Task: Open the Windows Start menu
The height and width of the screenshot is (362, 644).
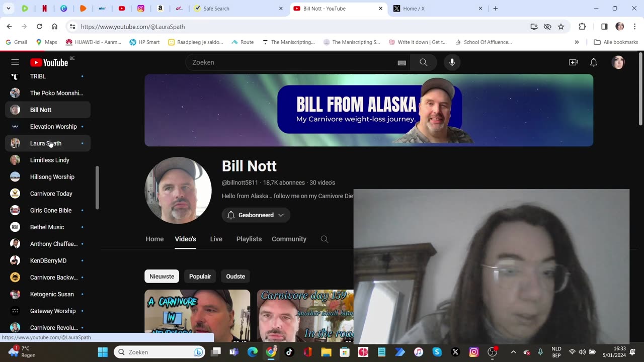Action: [103, 352]
